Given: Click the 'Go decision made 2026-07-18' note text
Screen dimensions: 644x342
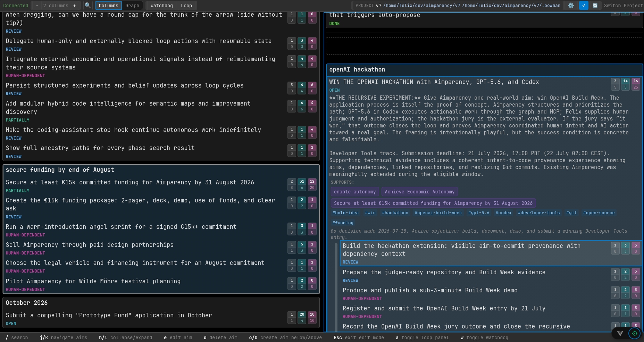Looking at the screenshot, I should 479,234.
